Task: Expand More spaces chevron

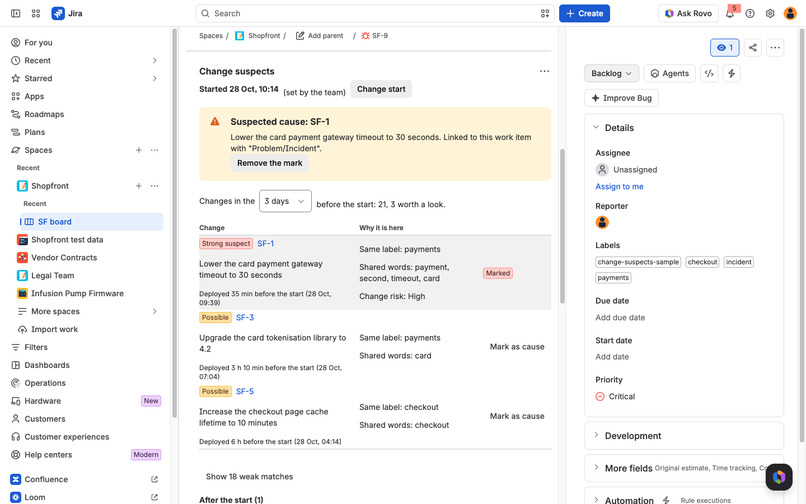Action: (154, 311)
